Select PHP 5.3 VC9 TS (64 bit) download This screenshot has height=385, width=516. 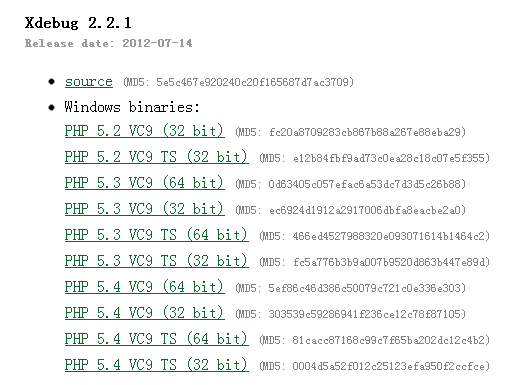click(x=157, y=235)
